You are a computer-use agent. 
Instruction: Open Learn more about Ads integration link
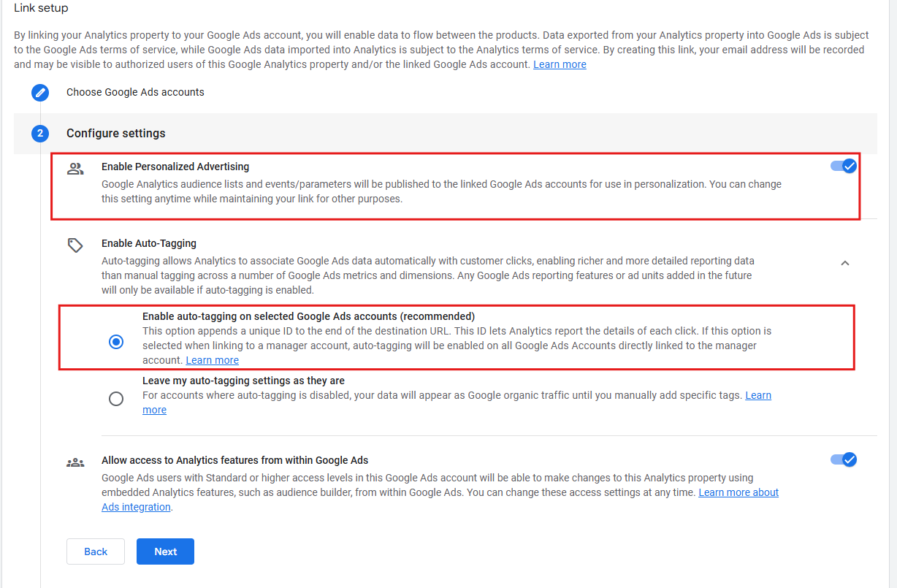[x=738, y=492]
